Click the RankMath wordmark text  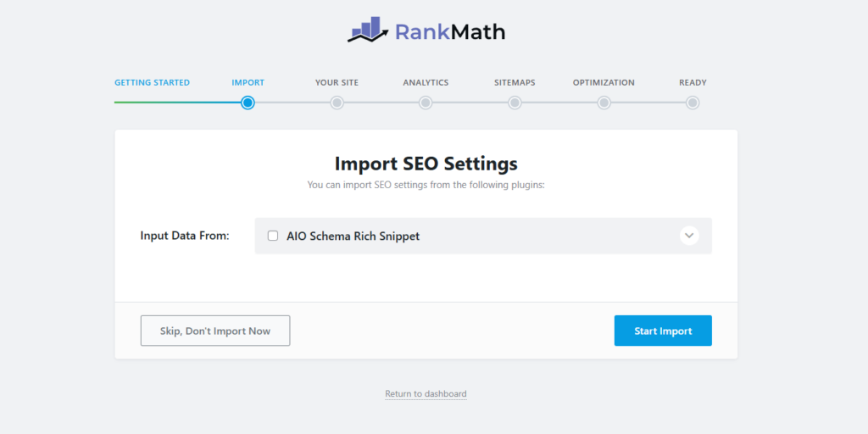[450, 31]
